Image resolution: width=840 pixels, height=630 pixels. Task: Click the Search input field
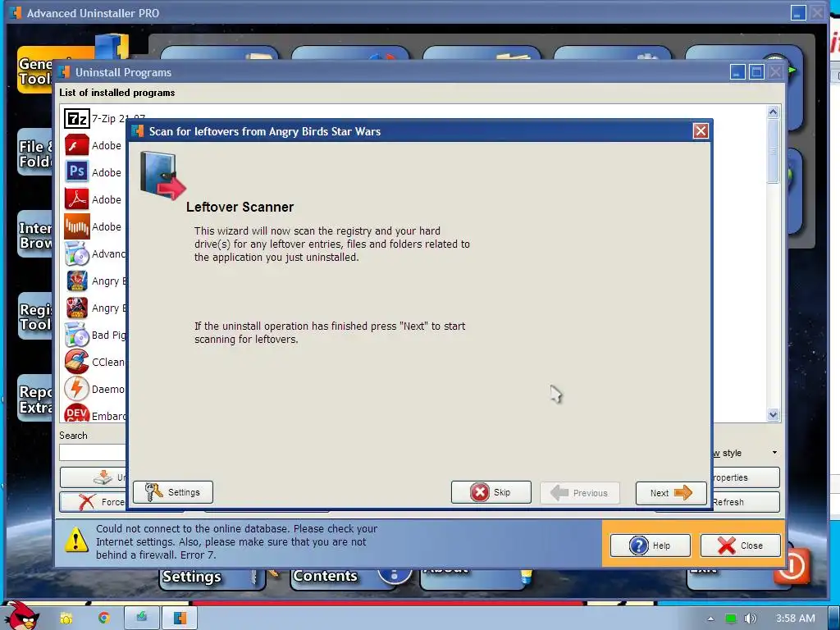(92, 452)
